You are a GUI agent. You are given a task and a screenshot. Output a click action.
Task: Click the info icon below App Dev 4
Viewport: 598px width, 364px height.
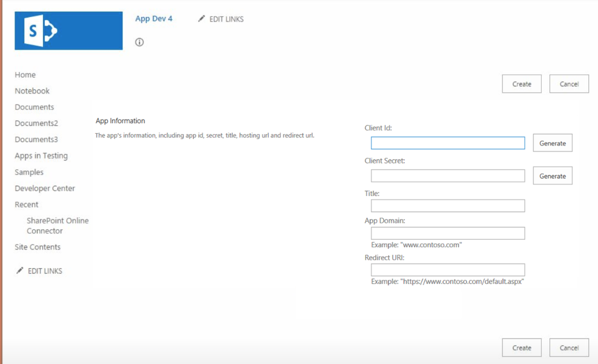(x=140, y=42)
